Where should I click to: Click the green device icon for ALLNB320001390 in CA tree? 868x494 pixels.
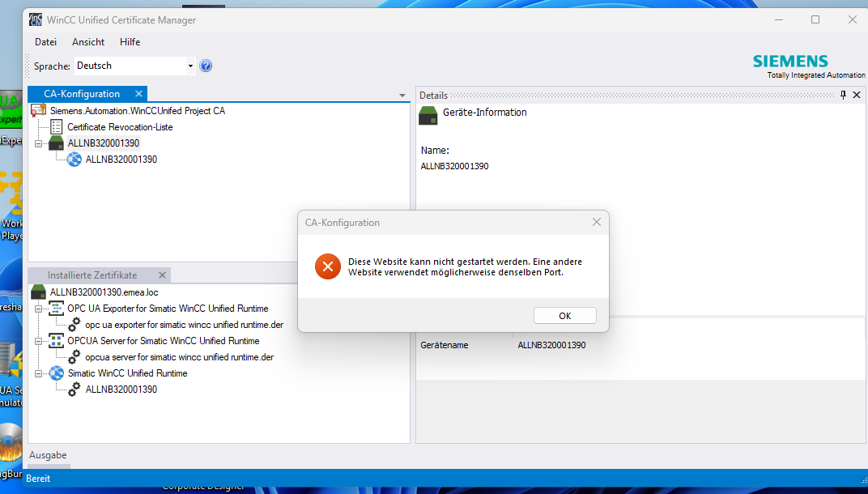coord(56,143)
